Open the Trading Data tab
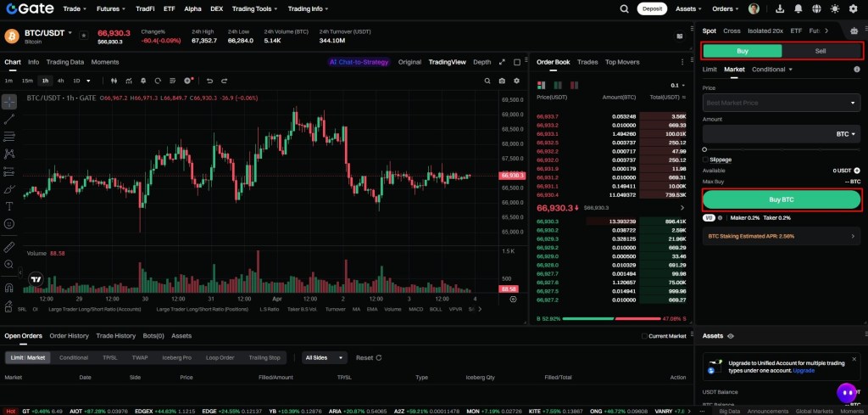Viewport: 868px width, 415px height. pos(64,62)
